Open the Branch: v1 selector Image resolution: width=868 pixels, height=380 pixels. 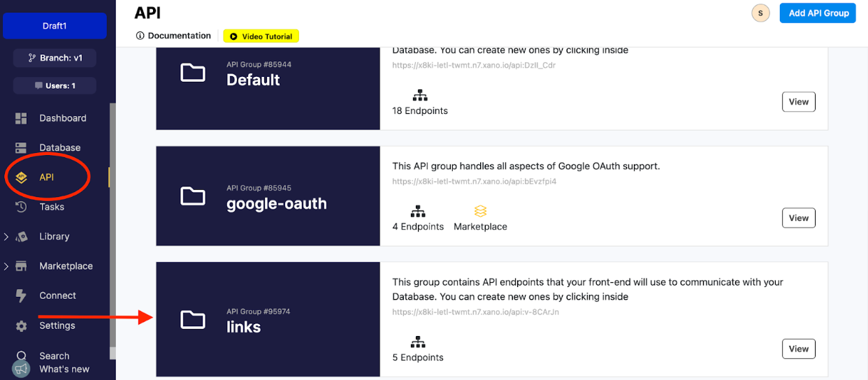click(x=55, y=58)
